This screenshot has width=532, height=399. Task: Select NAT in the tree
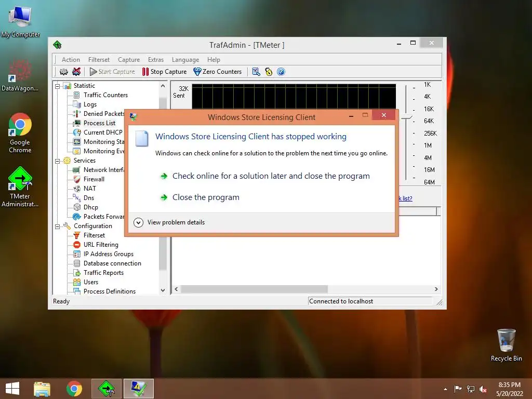point(89,188)
